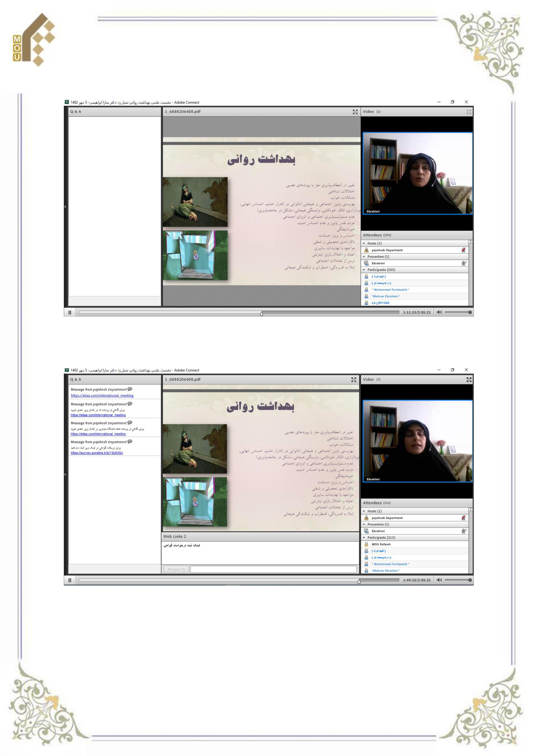This screenshot has width=535, height=756.
Task: Select the participant named 11320 in the list
Action: coord(415,303)
